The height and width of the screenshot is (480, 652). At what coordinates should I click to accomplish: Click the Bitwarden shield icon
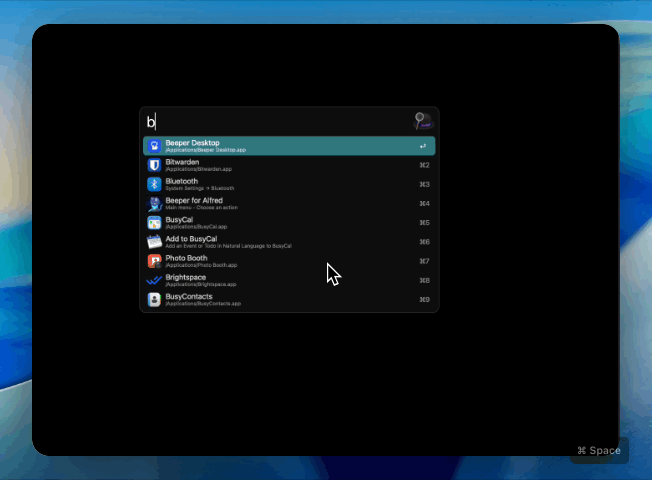pyautogui.click(x=154, y=165)
